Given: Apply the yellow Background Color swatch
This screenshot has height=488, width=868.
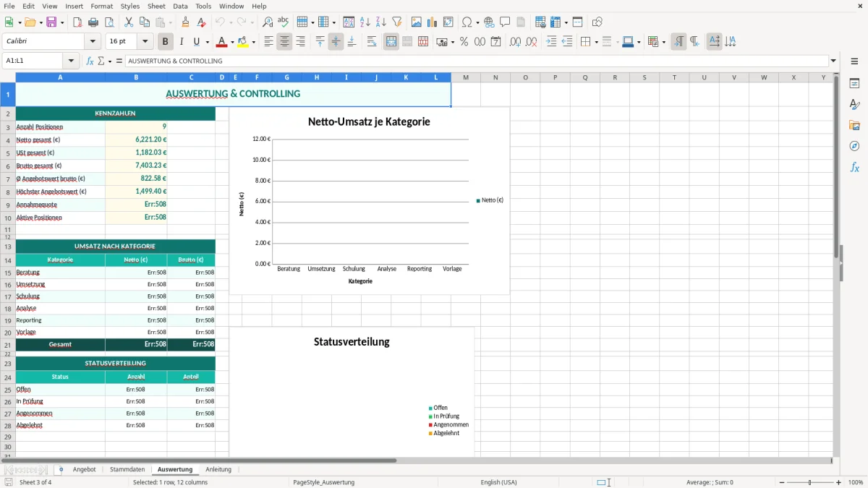Looking at the screenshot, I should pyautogui.click(x=242, y=42).
